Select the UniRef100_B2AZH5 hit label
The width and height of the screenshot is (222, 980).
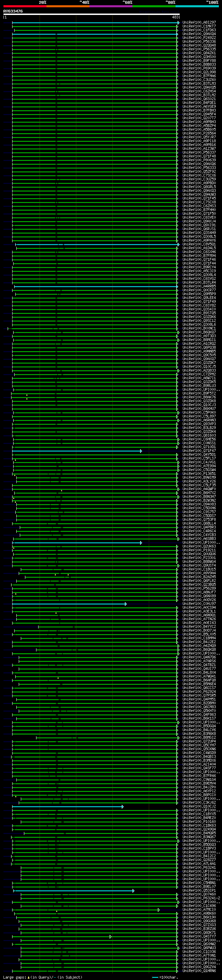pos(199,577)
